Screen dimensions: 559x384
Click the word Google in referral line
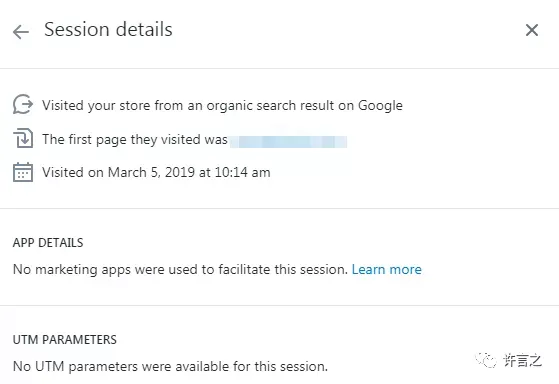pos(380,106)
